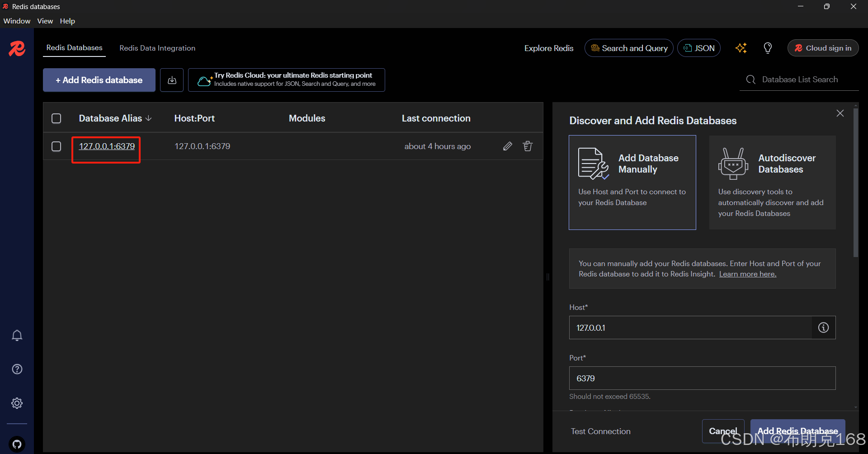This screenshot has height=454, width=868.
Task: Switch to the Redis Data Integration tab
Action: (157, 48)
